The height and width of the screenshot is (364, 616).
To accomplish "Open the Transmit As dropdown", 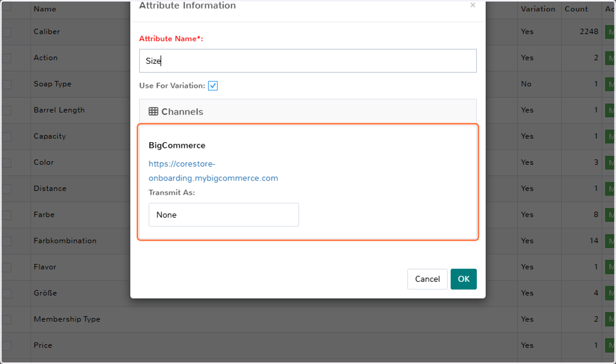I will point(224,215).
